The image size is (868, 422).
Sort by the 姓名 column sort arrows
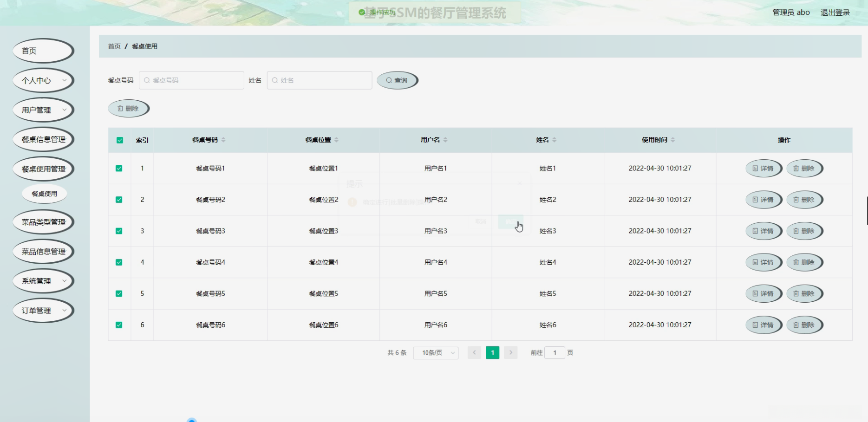555,140
